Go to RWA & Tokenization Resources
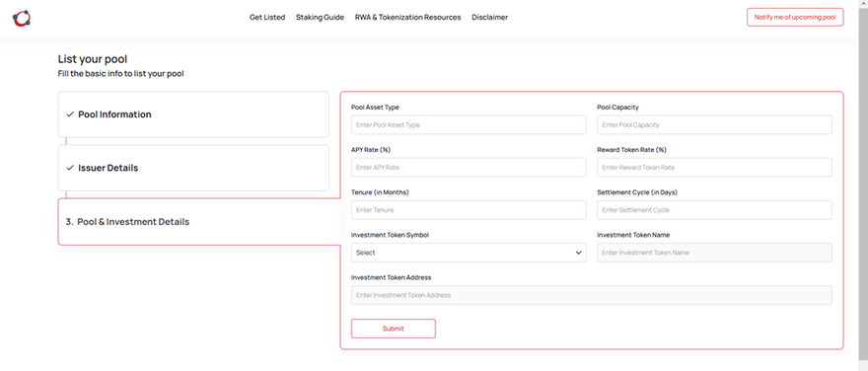868x371 pixels. click(x=408, y=17)
